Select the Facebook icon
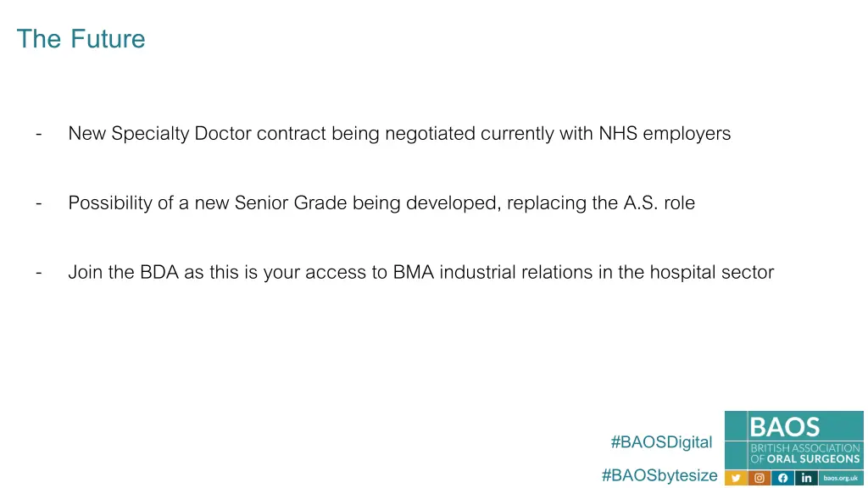 click(x=782, y=478)
